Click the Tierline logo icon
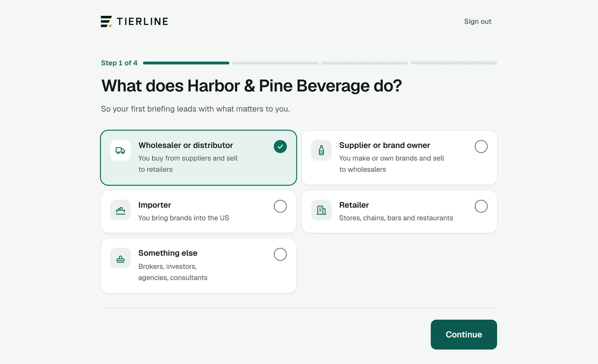This screenshot has width=598, height=364. pyautogui.click(x=107, y=21)
